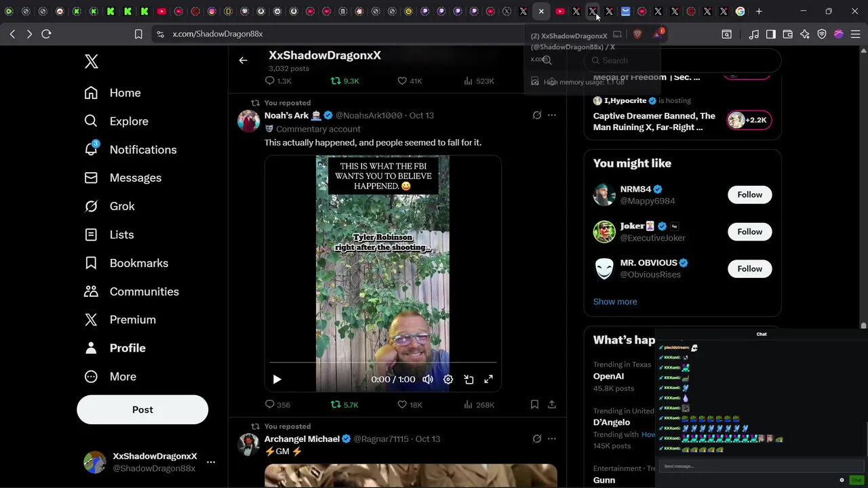Open Messages in the sidebar
This screenshot has width=868, height=488.
point(123,178)
